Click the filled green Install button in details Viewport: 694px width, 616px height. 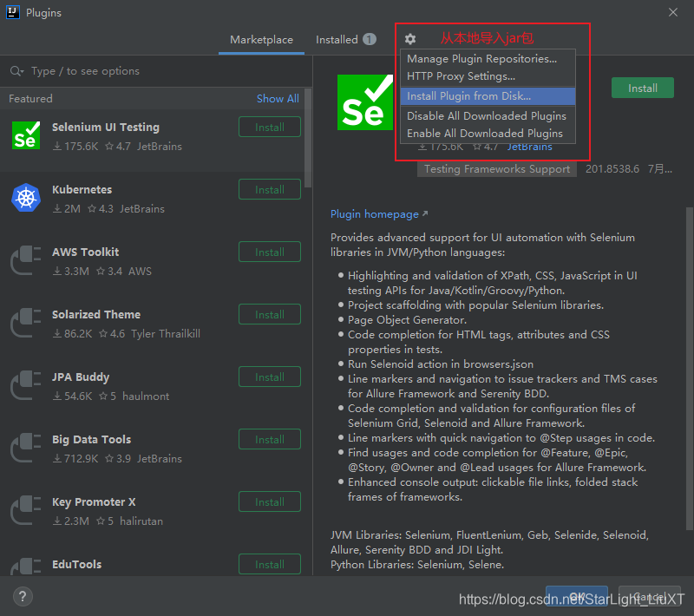click(x=643, y=88)
